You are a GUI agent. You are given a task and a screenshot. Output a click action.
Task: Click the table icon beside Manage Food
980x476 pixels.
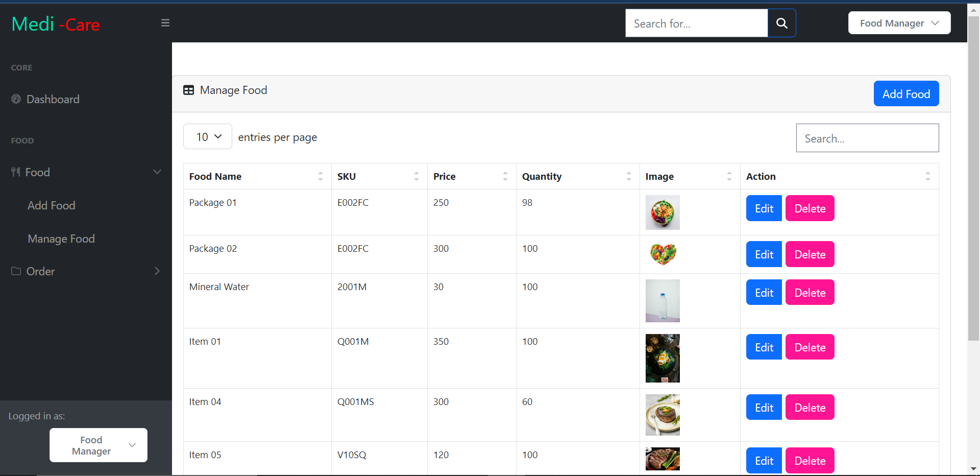(x=188, y=90)
